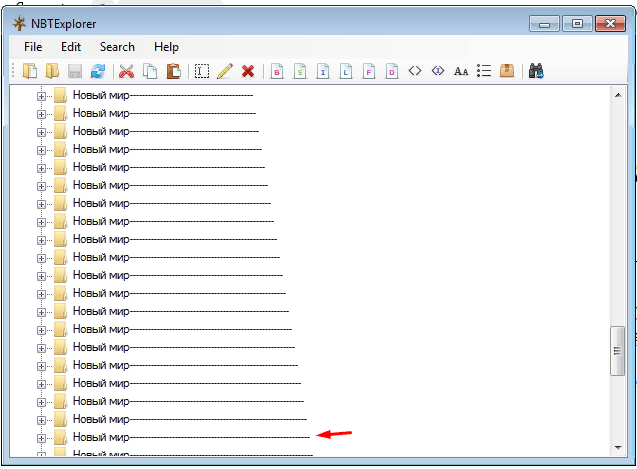Screen dimensions: 637x469
Task: Click the Cut scissors icon
Action: pos(126,71)
